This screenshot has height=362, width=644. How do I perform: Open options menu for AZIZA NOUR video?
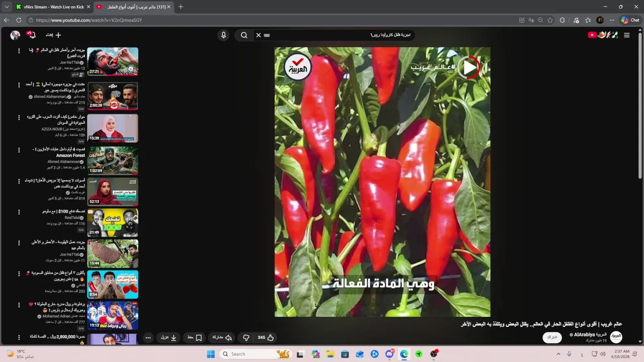pos(19,117)
